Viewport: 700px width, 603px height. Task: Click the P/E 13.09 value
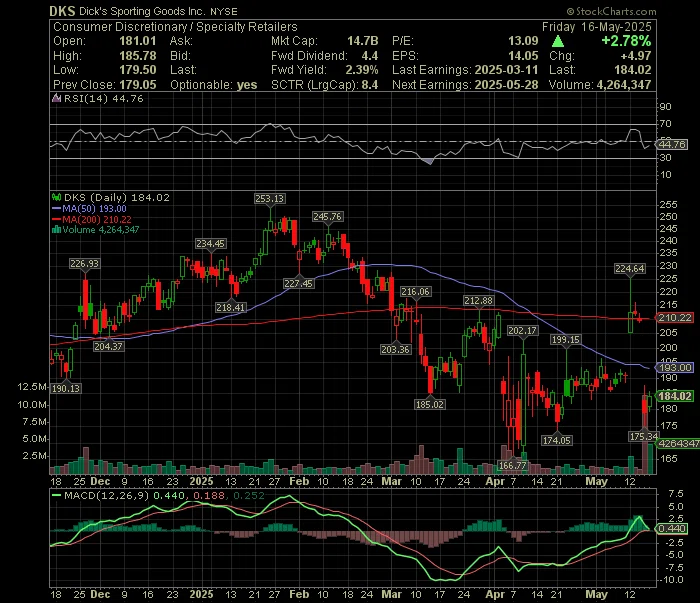click(x=523, y=41)
